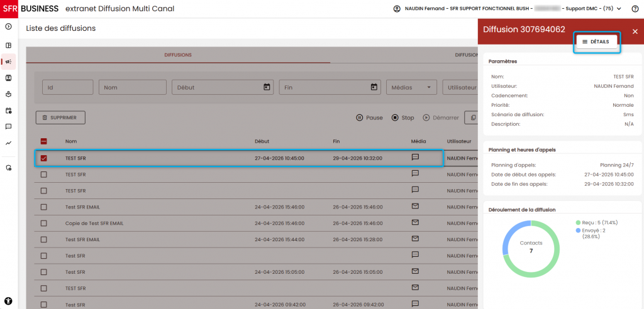Toggle the select-all checkbox in table header
This screenshot has width=644, height=309.
[x=44, y=141]
